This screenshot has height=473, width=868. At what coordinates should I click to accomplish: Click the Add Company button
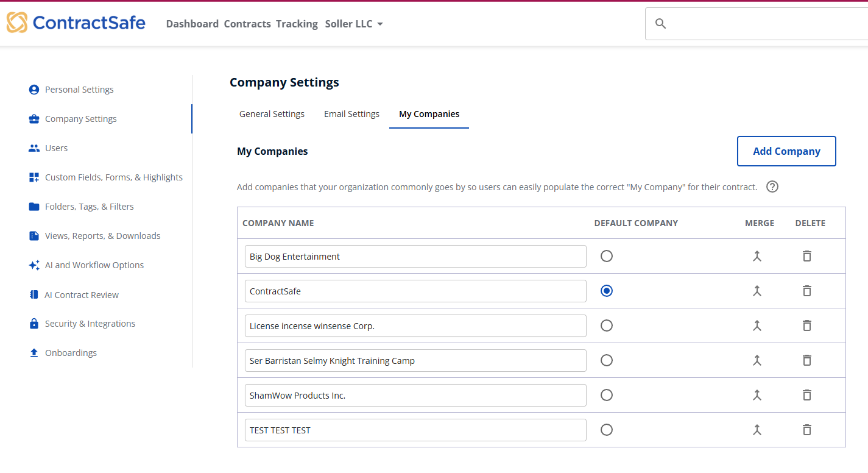[x=786, y=151]
